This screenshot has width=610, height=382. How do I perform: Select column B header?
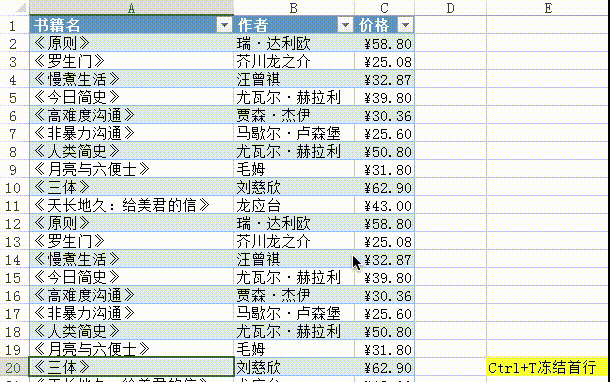(x=294, y=8)
